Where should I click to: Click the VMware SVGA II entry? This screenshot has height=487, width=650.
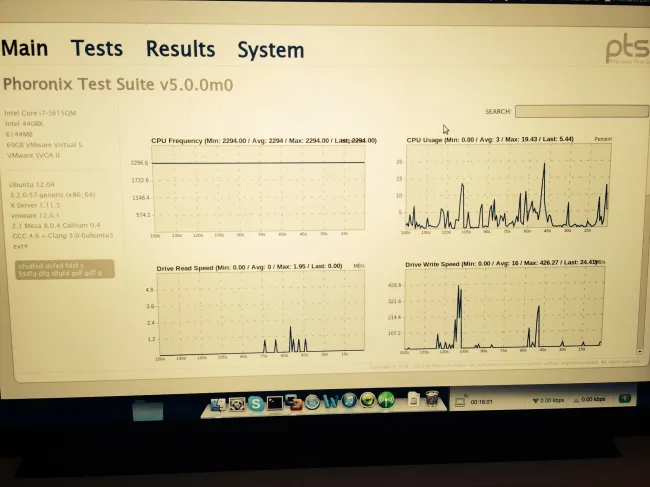click(33, 155)
